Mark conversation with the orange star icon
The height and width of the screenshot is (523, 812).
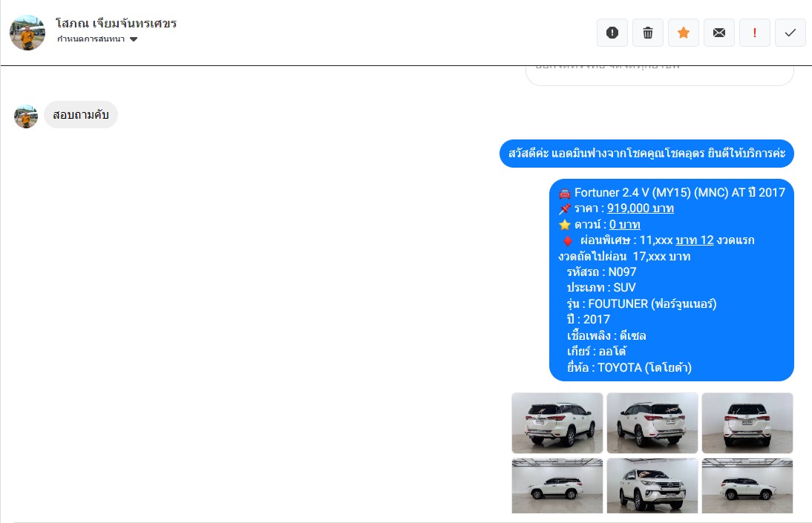(x=684, y=33)
